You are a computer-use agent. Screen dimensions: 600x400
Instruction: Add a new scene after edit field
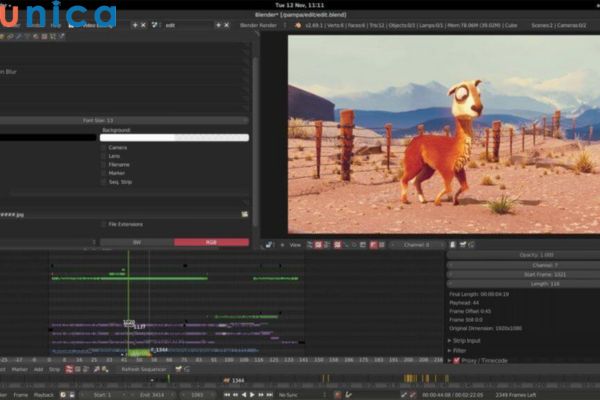click(218, 25)
